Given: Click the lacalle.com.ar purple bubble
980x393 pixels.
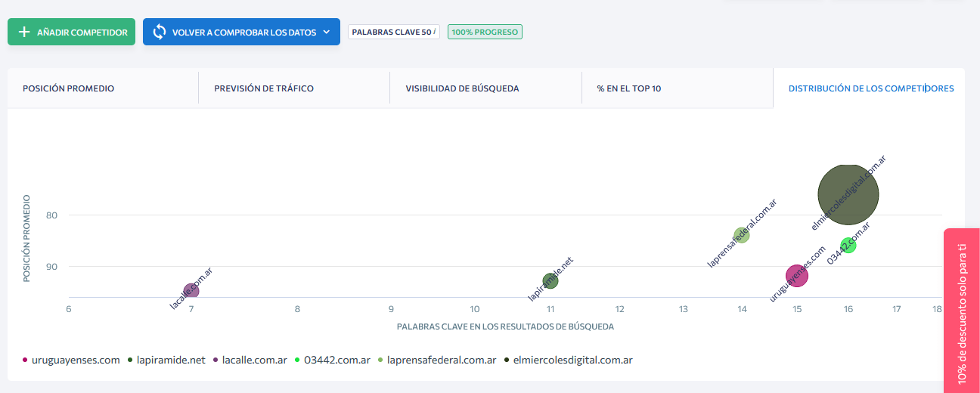Looking at the screenshot, I should [191, 291].
